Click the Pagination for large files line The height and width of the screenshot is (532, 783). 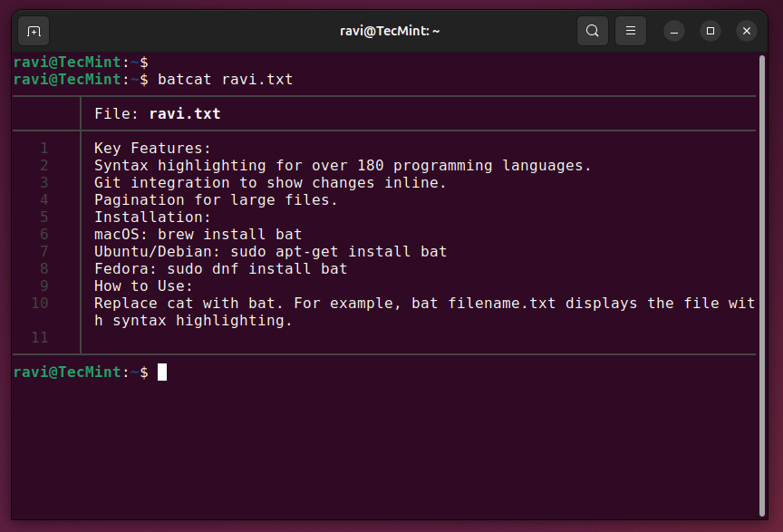tap(216, 199)
